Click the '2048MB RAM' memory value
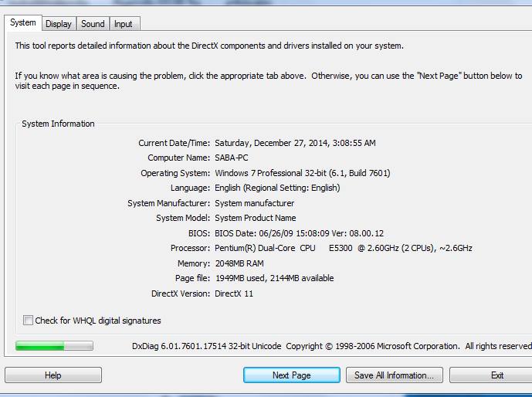532x397 pixels. [239, 263]
